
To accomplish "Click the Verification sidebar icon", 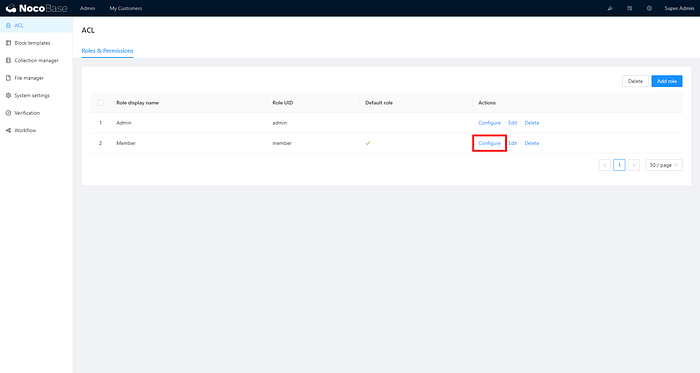I will pos(8,113).
